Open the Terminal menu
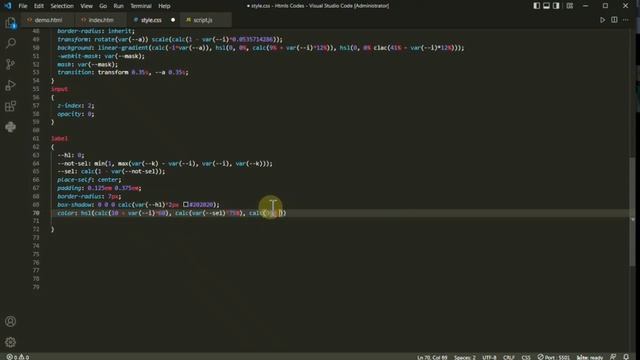Image resolution: width=640 pixels, height=360 pixels. point(141,6)
